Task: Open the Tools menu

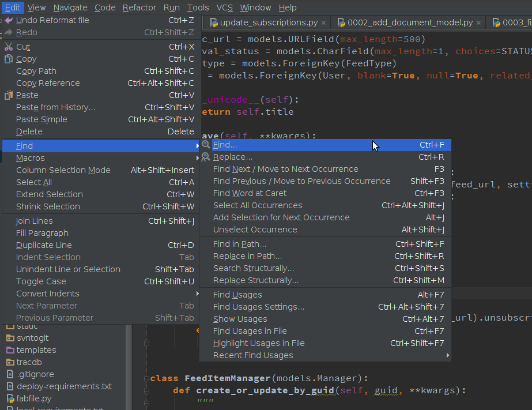Action: point(198,7)
